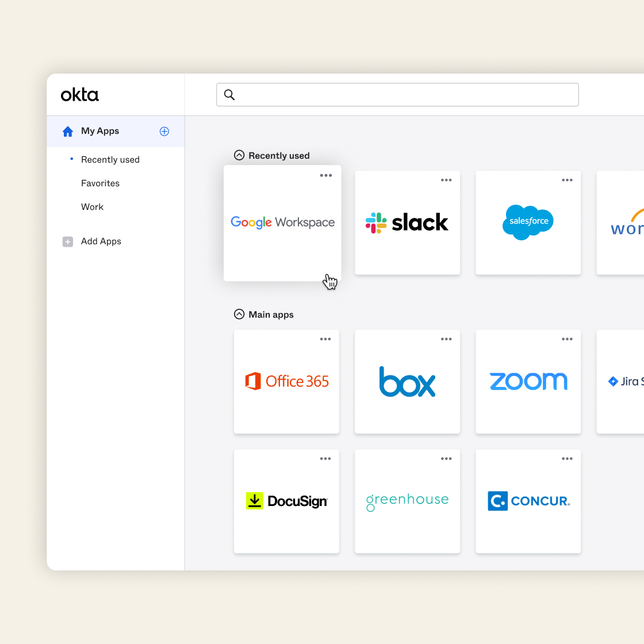Click the Okta logo
Screen dimensions: 644x644
click(x=80, y=95)
